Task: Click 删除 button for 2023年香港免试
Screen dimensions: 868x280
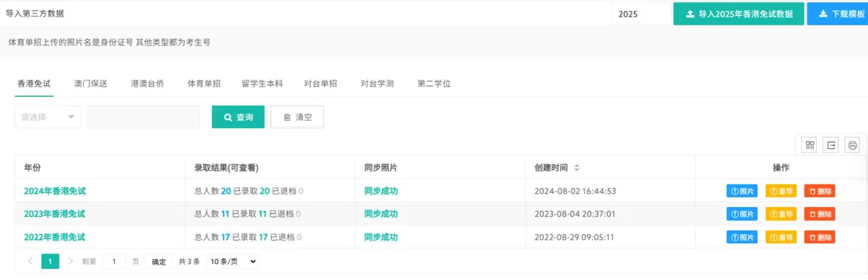Action: click(820, 214)
